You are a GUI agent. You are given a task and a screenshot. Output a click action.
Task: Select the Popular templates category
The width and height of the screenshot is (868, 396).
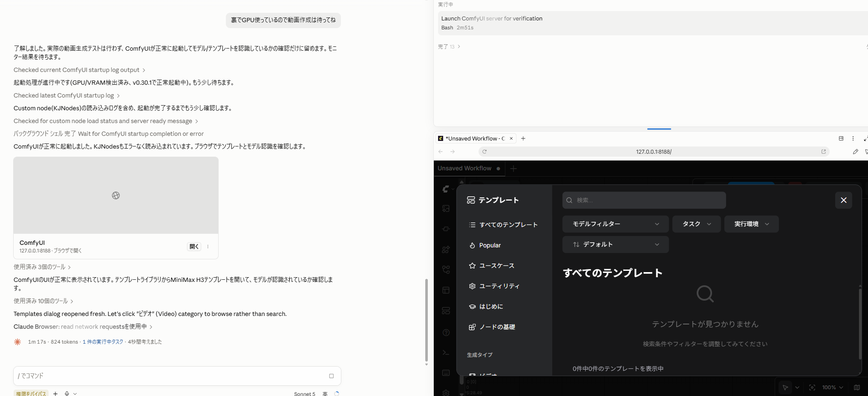pyautogui.click(x=504, y=245)
